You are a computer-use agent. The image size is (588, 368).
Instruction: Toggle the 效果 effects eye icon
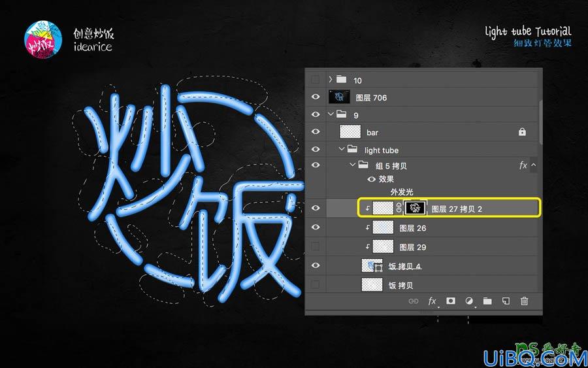(371, 179)
